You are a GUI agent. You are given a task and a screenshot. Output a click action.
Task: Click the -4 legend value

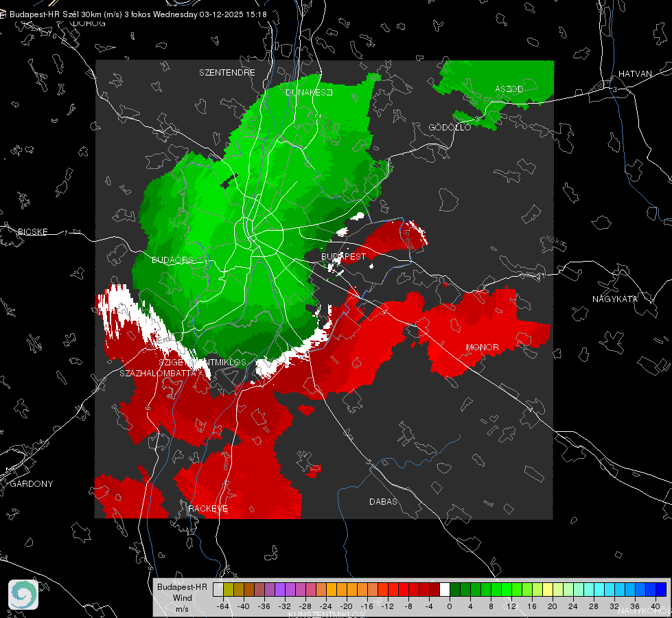coord(429,606)
